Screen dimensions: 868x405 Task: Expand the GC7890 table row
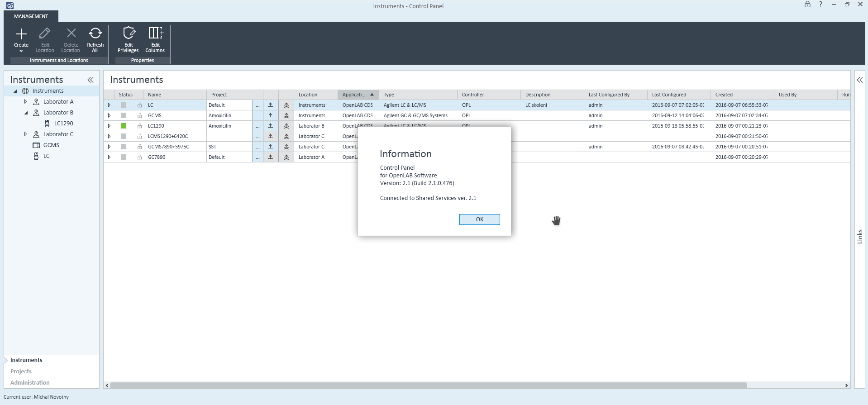tap(109, 157)
